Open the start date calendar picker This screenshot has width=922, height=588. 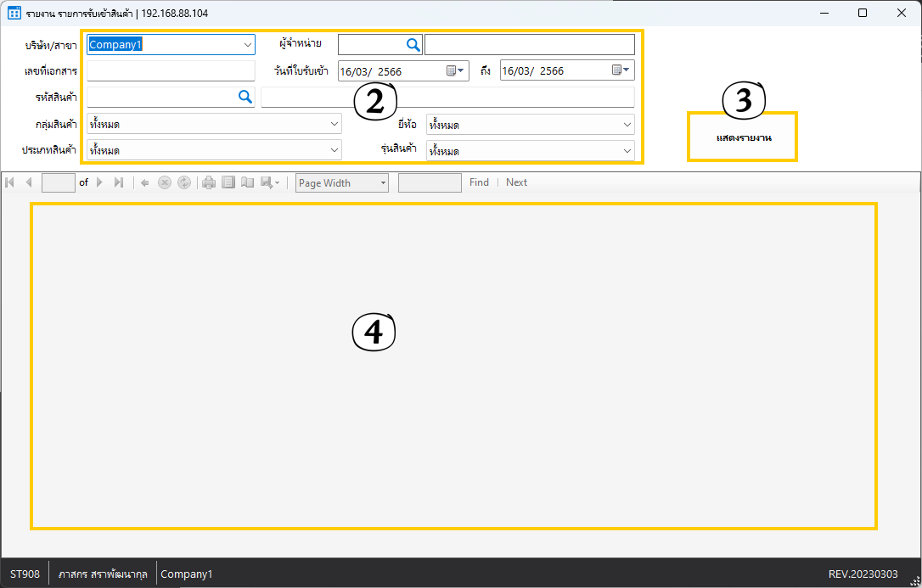pos(457,71)
